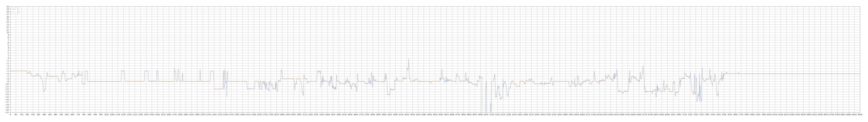Screen dimensions: 868x122
Task: Click x-axis tick label 0
Action: click(10, 115)
